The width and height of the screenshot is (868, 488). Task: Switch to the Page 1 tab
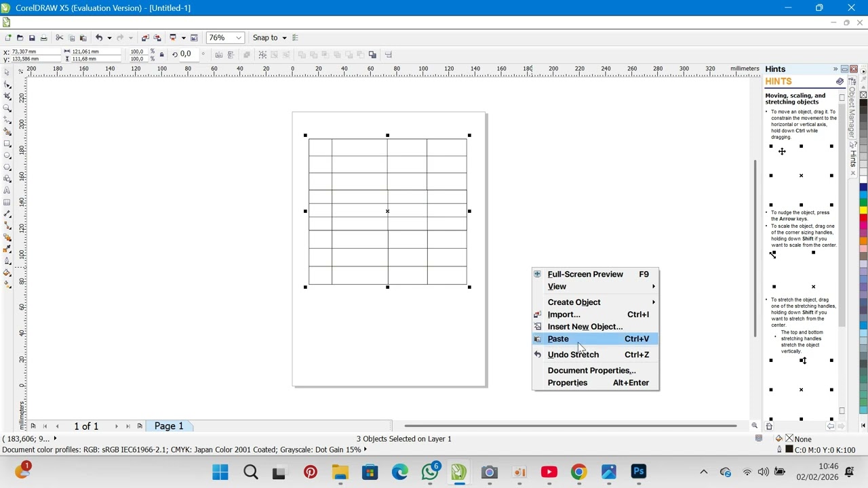point(169,426)
